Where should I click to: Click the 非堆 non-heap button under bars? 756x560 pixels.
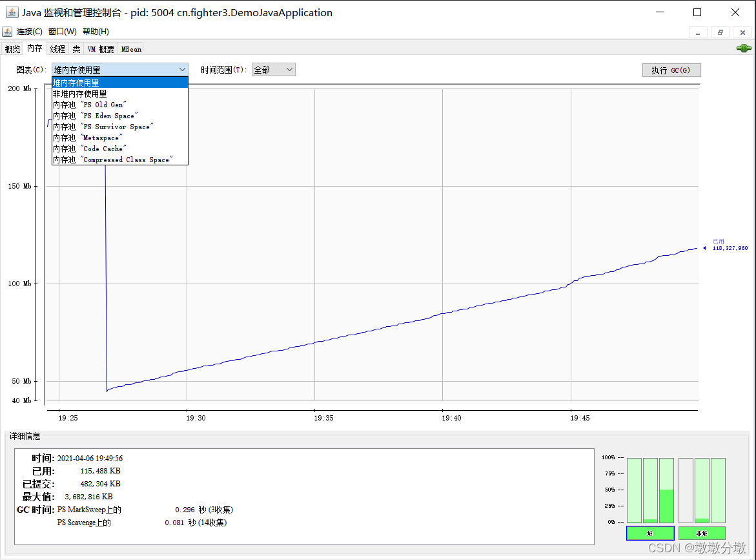[702, 533]
